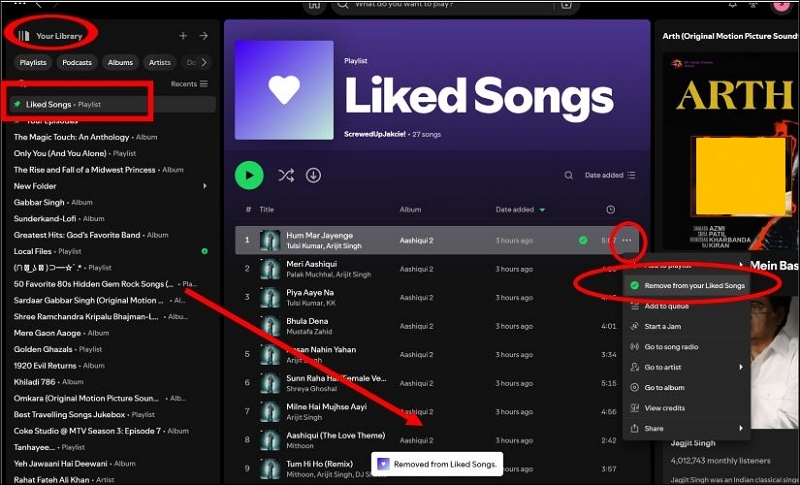
Task: Select the Playlists filter chip
Action: (x=33, y=62)
